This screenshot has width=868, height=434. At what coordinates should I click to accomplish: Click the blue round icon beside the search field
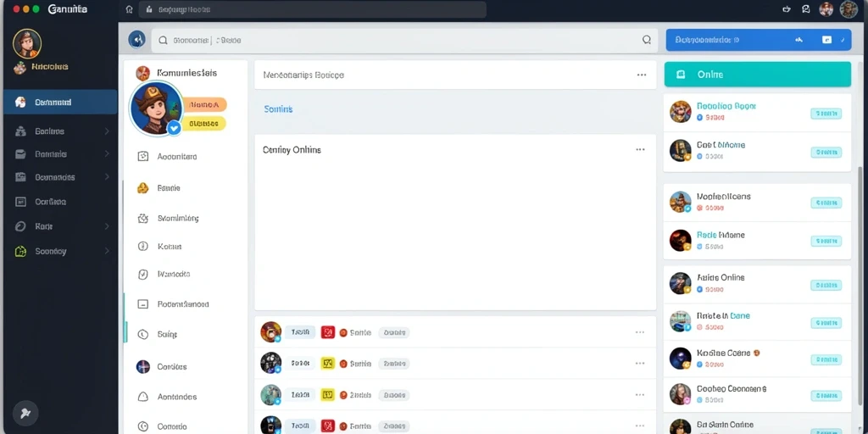pos(136,40)
